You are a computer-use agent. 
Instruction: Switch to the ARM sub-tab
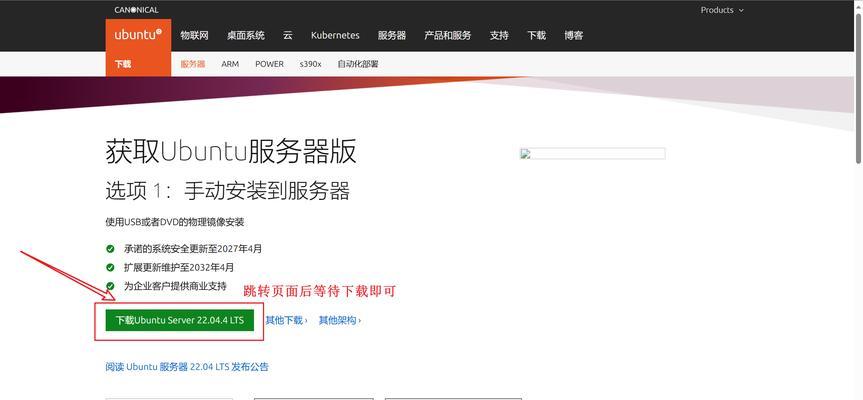point(230,64)
